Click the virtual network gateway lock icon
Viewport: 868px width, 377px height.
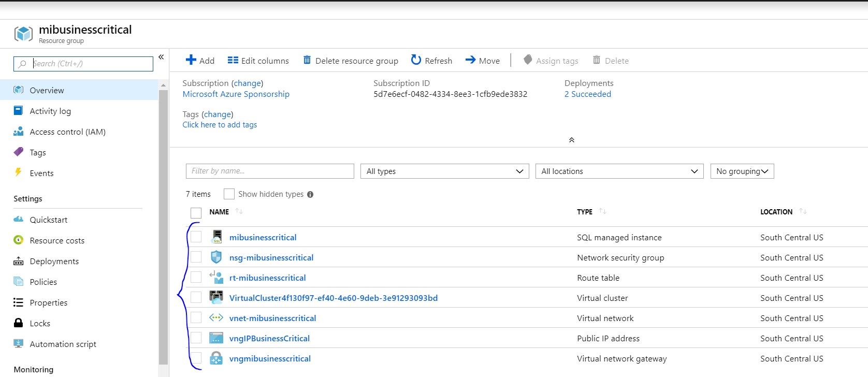point(216,358)
